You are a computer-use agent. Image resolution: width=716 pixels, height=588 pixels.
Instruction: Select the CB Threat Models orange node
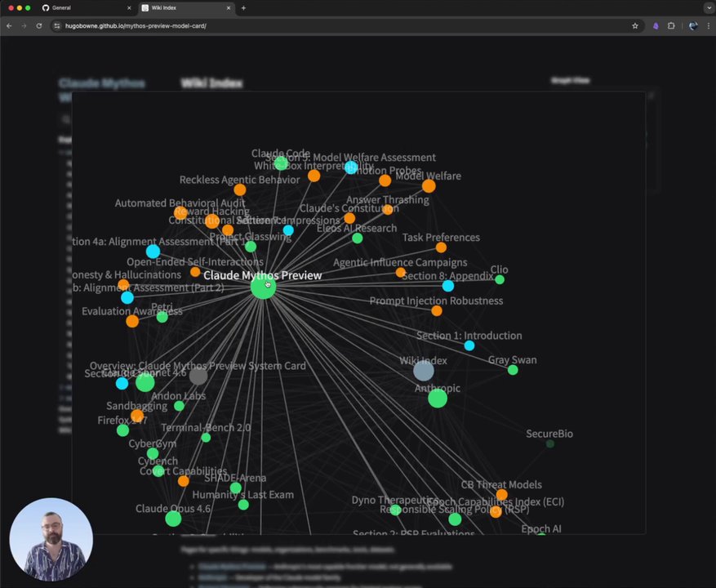[501, 495]
